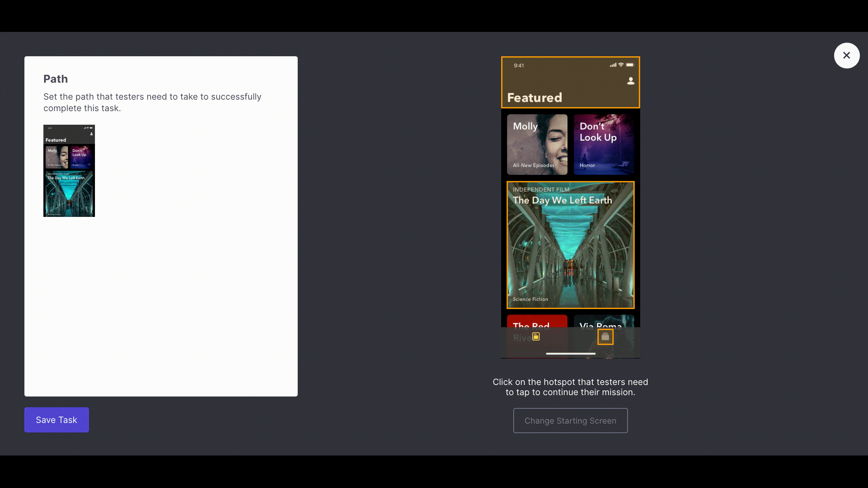Click The Day We Left Earth hotspot

tap(570, 245)
